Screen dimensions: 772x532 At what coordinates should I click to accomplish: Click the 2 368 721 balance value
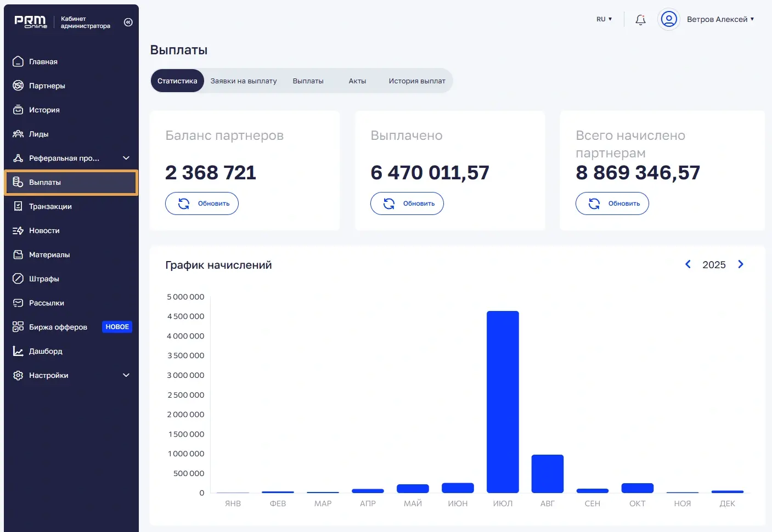[x=211, y=173]
